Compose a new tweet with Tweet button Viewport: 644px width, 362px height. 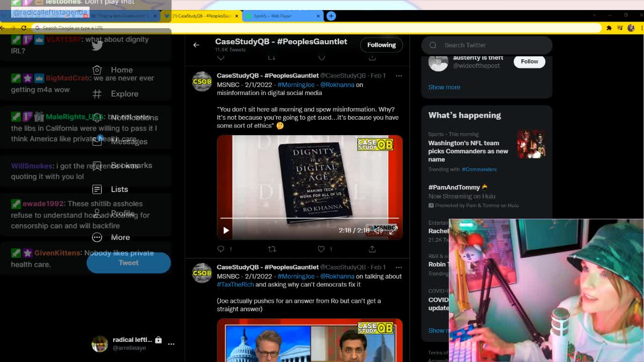(128, 262)
